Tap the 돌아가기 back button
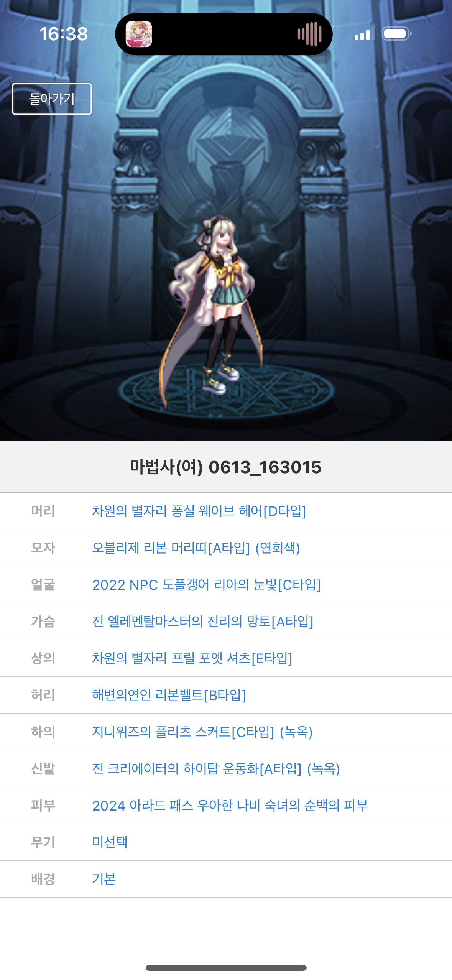The width and height of the screenshot is (452, 980). coord(52,99)
